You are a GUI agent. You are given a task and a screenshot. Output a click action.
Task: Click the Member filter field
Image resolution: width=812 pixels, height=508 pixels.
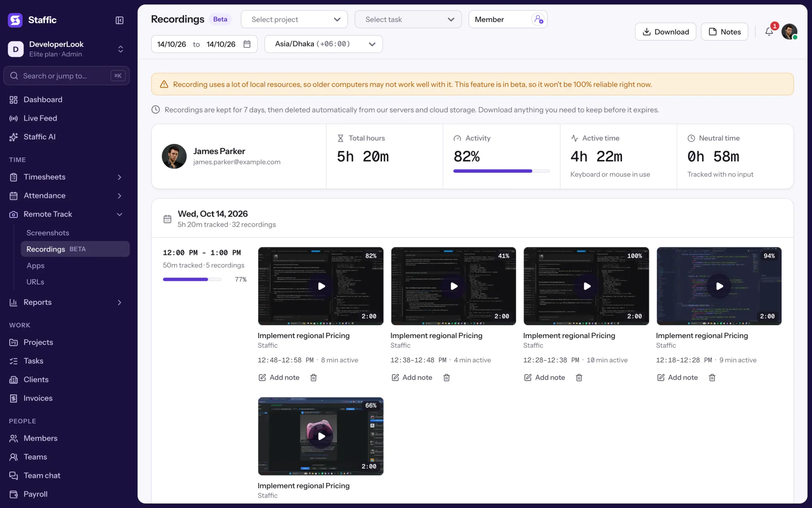[508, 20]
